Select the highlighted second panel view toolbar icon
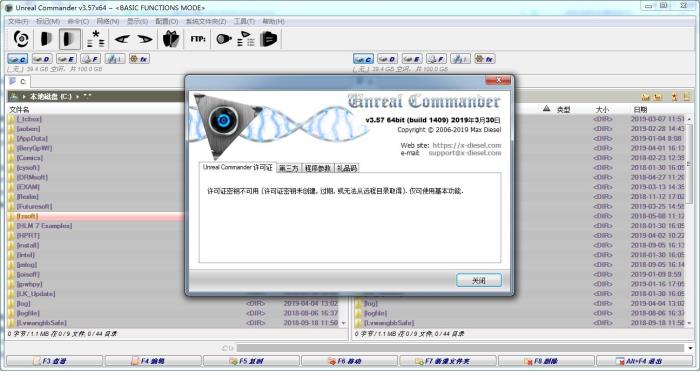The width and height of the screenshot is (700, 371). point(70,39)
